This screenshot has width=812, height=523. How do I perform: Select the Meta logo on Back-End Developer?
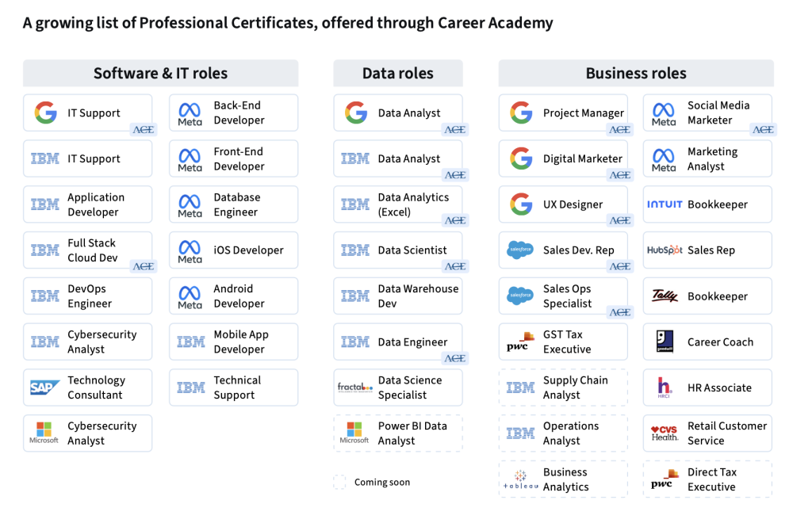190,113
